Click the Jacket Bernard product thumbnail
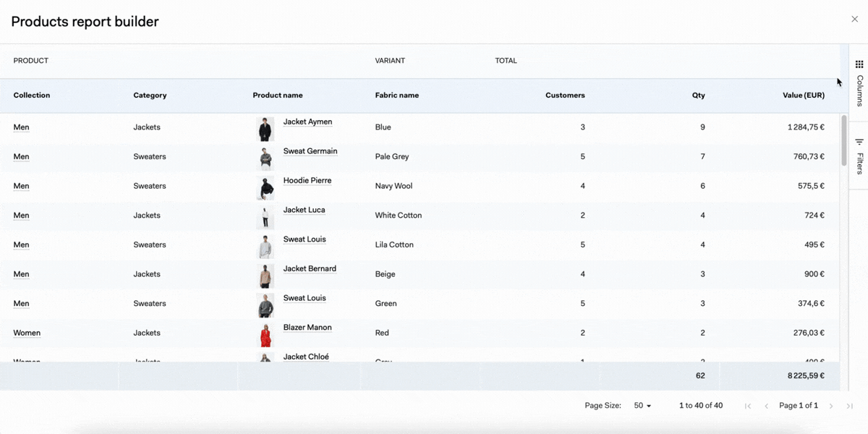 (x=265, y=276)
